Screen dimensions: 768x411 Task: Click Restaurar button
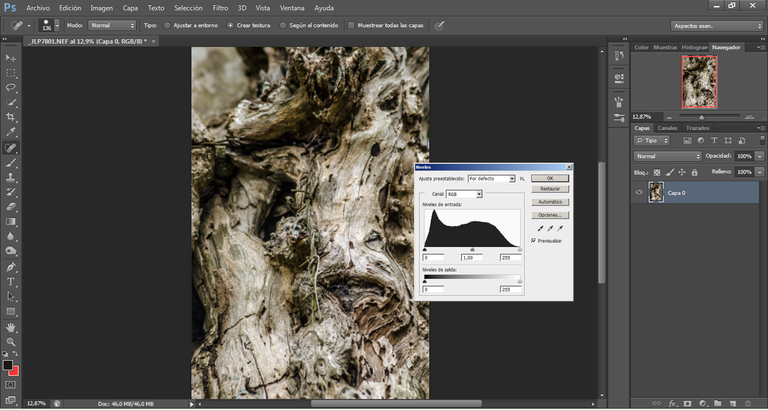point(550,189)
